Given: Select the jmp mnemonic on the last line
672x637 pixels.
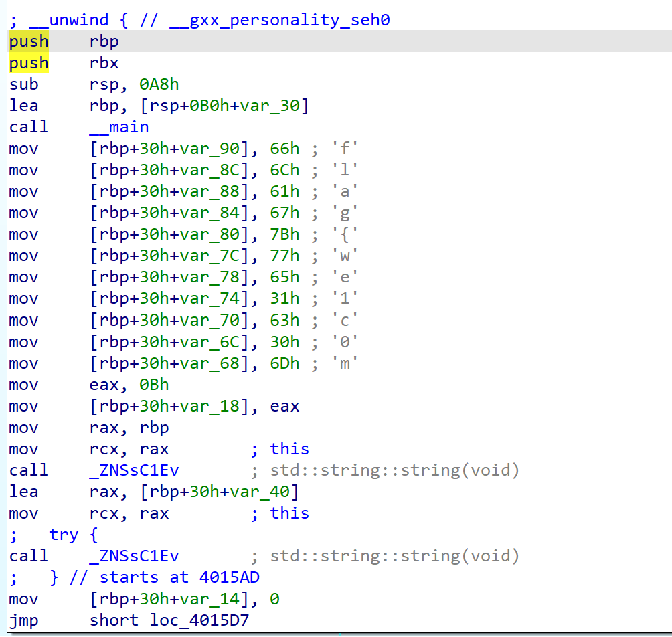Looking at the screenshot, I should click(24, 620).
